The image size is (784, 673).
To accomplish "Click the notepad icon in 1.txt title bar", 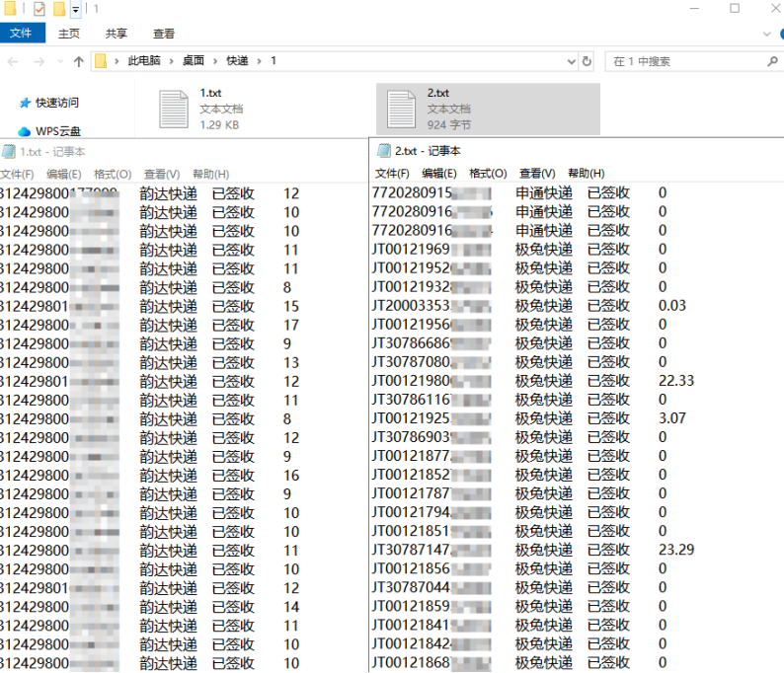I will (x=9, y=151).
